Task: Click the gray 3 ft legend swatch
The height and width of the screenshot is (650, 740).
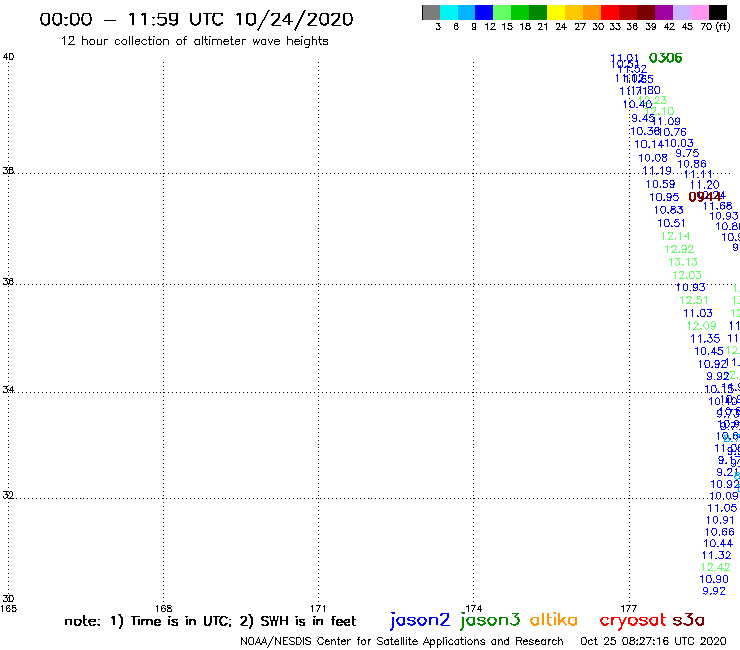Action: tap(431, 12)
